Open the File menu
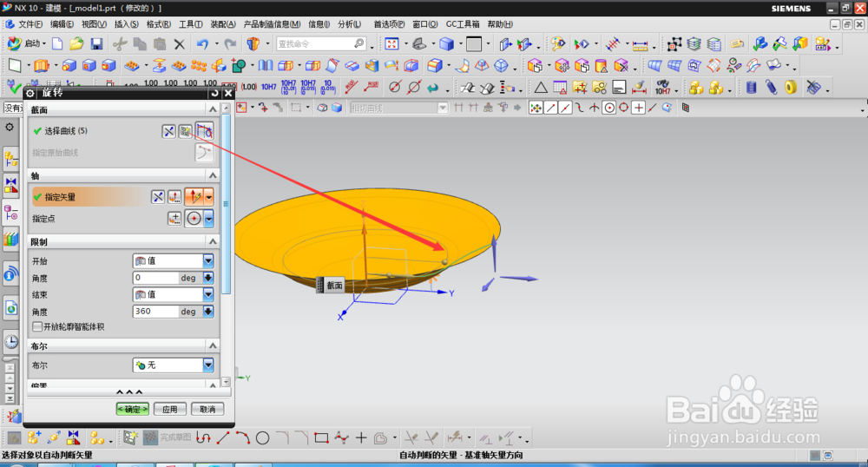868x467 pixels. click(x=30, y=24)
